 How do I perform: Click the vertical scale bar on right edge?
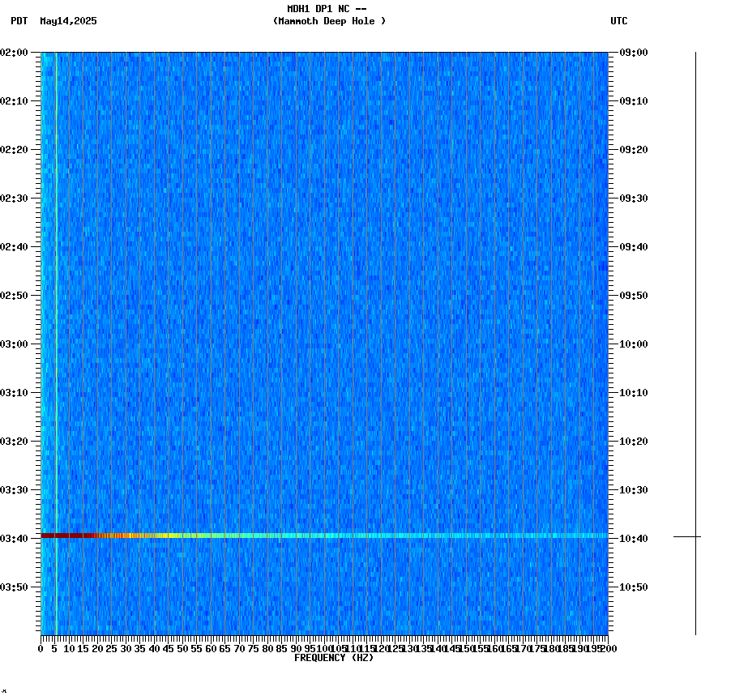point(695,324)
